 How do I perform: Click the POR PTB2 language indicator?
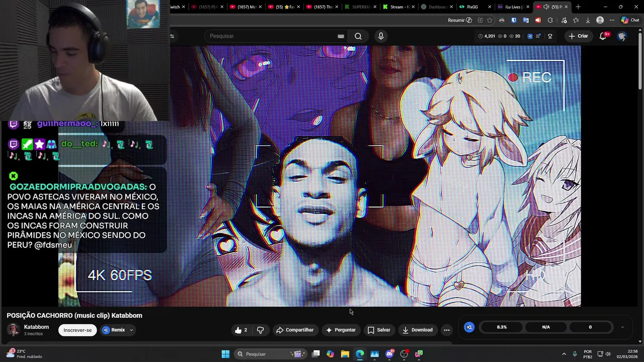[x=588, y=354]
